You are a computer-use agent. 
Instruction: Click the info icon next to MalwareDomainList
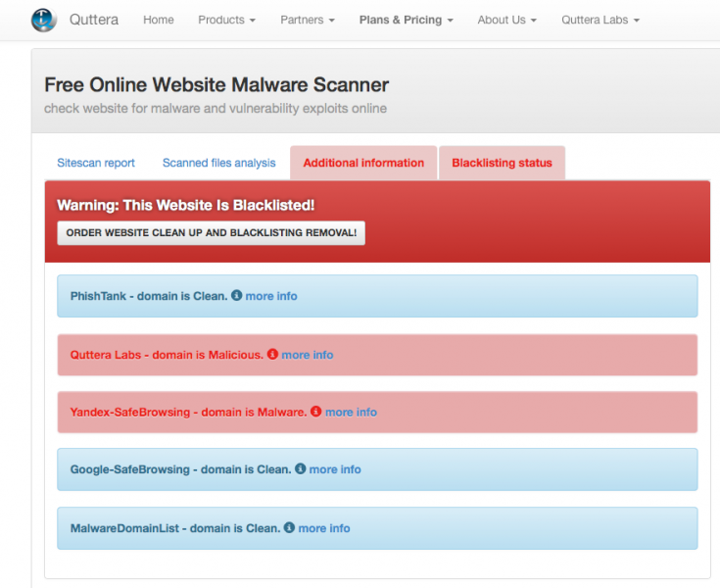coord(289,527)
